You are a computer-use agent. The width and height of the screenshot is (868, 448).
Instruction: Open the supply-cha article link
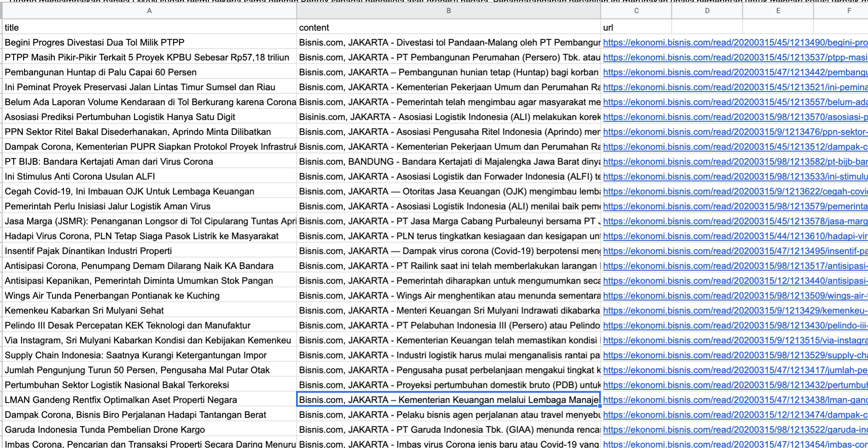(x=735, y=356)
